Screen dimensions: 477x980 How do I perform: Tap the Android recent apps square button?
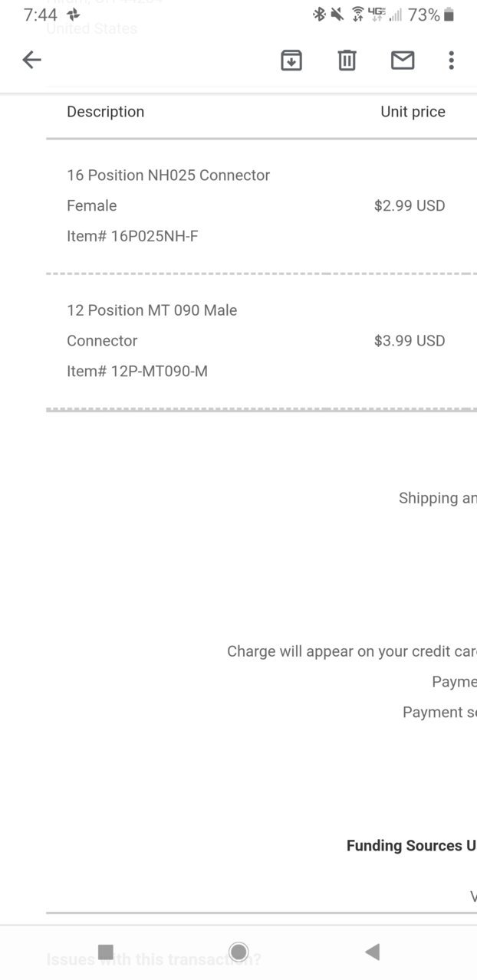pos(106,952)
